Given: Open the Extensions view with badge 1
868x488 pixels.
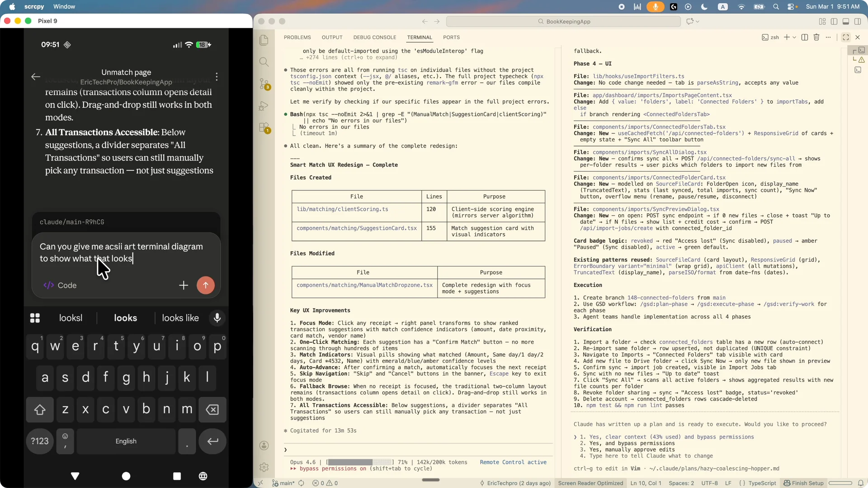Looking at the screenshot, I should [264, 127].
